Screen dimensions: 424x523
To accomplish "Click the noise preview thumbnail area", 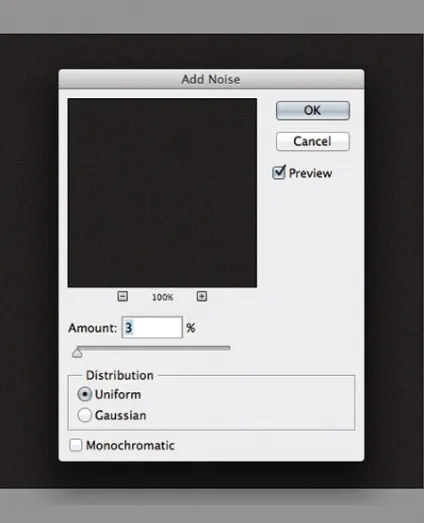I will [x=162, y=192].
